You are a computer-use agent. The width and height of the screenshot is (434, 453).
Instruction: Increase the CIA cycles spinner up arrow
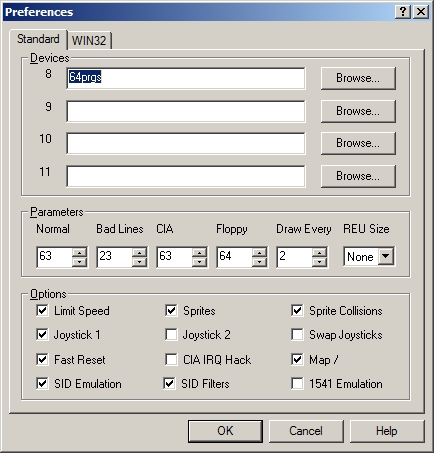click(x=199, y=252)
